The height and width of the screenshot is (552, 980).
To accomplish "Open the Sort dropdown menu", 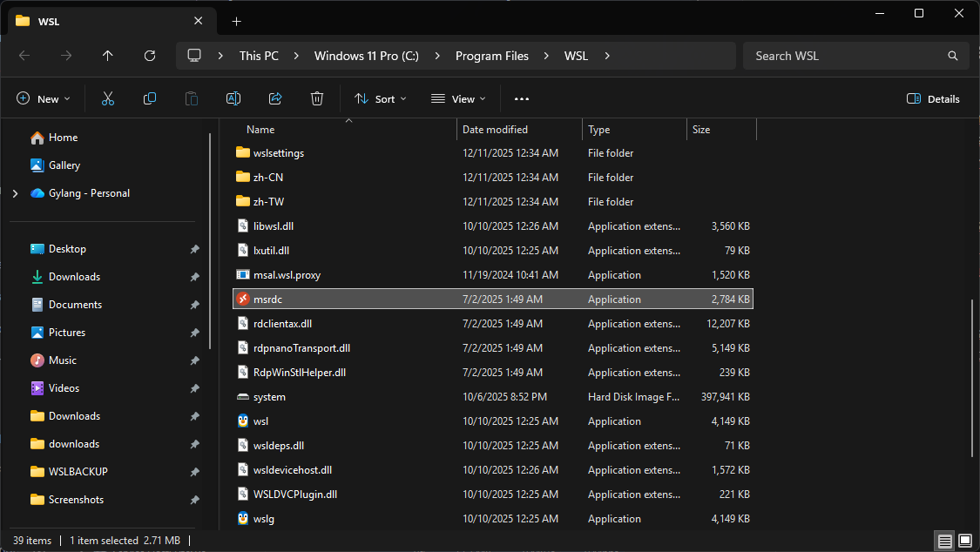I will (x=381, y=99).
